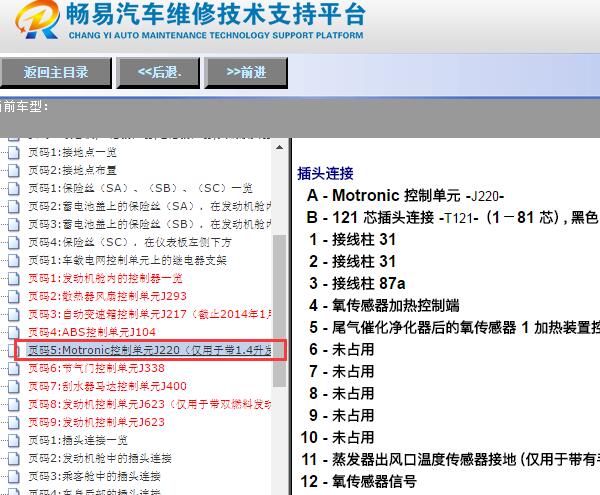Click page icon beside 页码4:保险丝(SC)
This screenshot has width=600, height=495.
click(x=14, y=242)
